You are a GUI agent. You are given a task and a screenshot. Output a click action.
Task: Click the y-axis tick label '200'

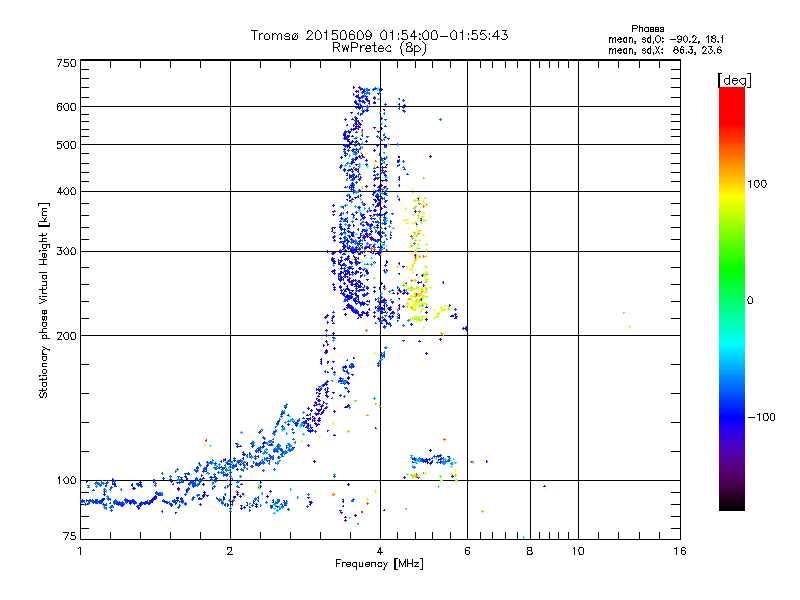pyautogui.click(x=66, y=336)
